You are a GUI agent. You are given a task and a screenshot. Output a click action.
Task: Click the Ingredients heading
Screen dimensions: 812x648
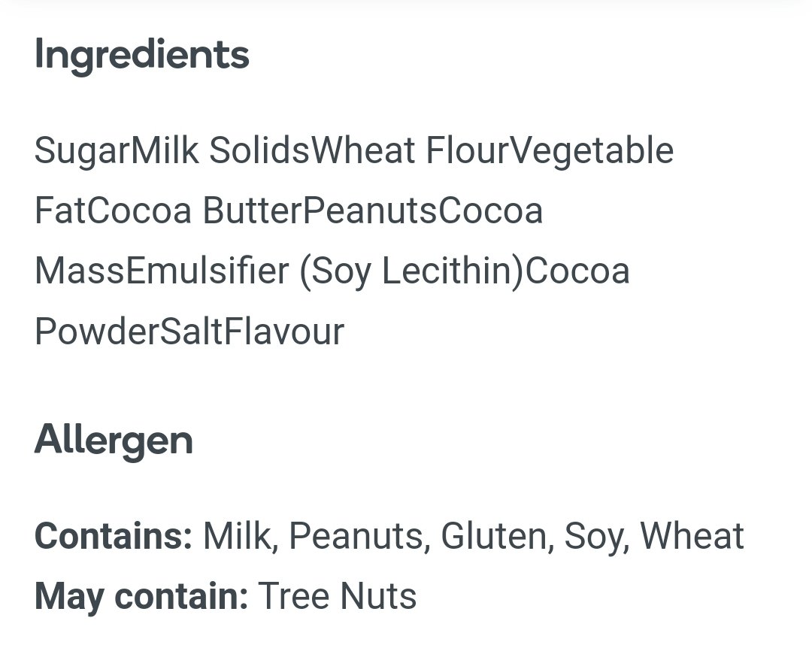pyautogui.click(x=141, y=56)
